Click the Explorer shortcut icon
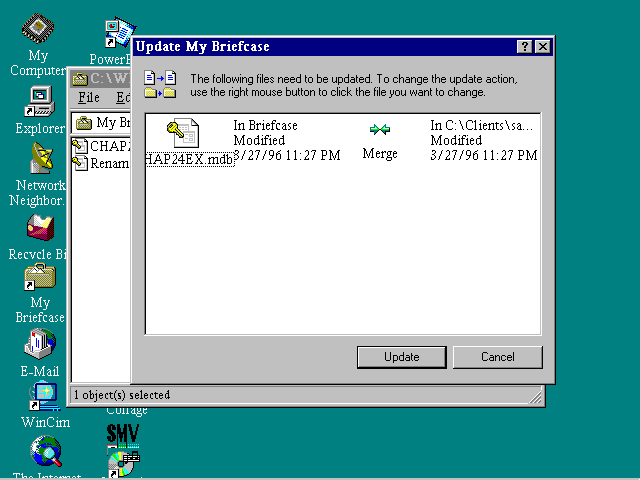 tap(40, 101)
